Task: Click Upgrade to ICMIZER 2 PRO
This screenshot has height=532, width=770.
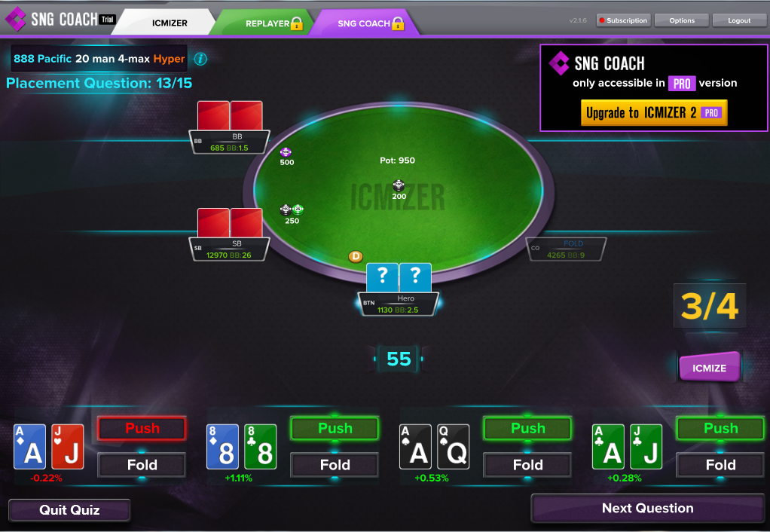Action: pyautogui.click(x=654, y=113)
